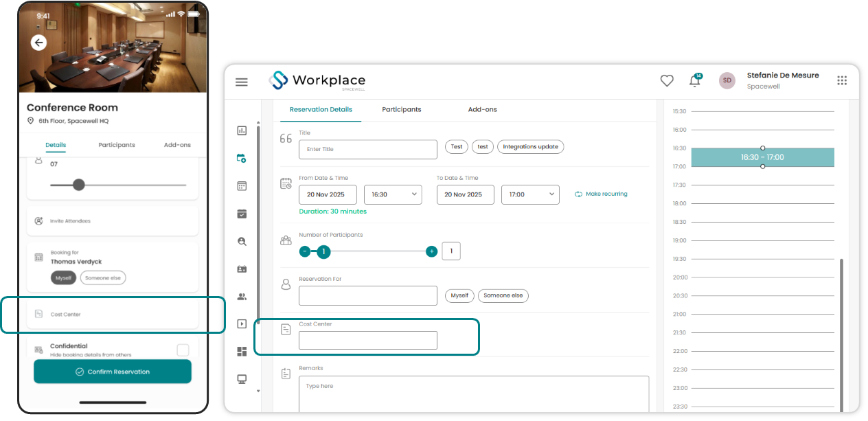The height and width of the screenshot is (421, 868).
Task: Open favorites via the heart icon
Action: (x=667, y=80)
